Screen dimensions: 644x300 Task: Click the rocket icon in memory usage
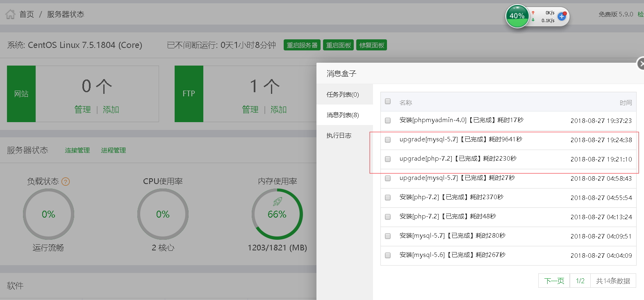tap(278, 202)
